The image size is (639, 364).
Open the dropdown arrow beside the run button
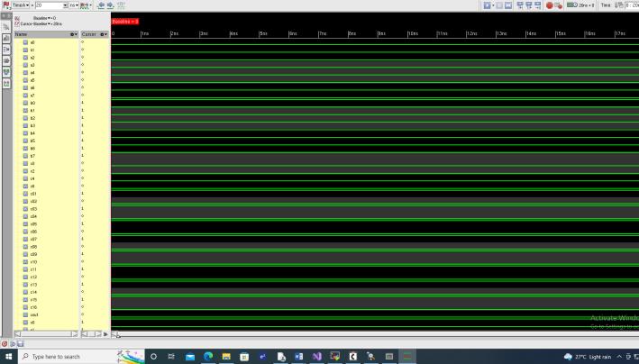point(493,5)
